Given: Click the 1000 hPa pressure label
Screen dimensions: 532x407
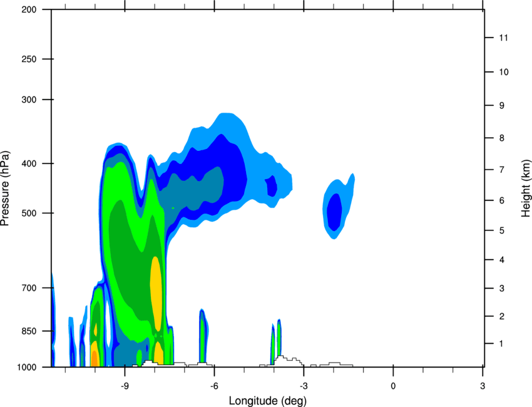Looking at the screenshot, I should 27,368.
